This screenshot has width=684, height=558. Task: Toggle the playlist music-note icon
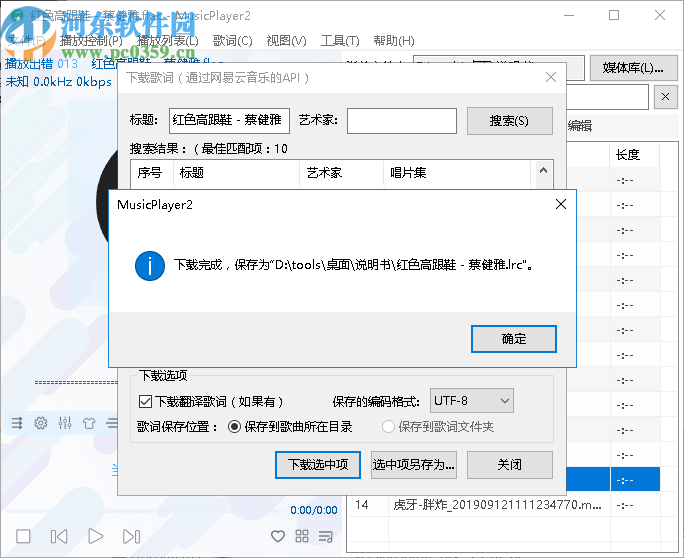[326, 536]
